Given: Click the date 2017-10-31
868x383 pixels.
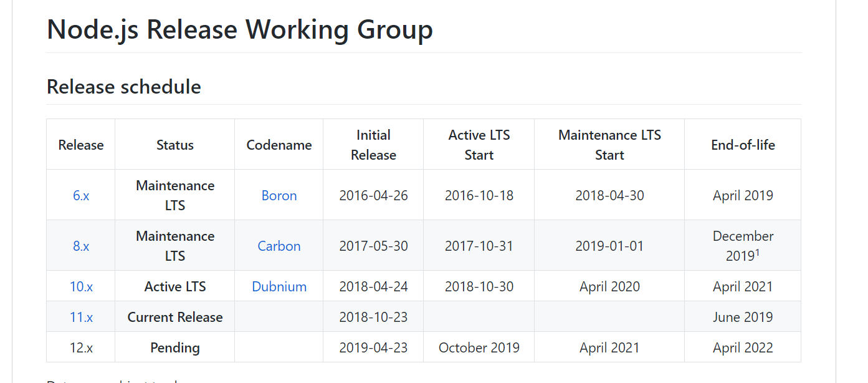Looking at the screenshot, I should point(479,246).
